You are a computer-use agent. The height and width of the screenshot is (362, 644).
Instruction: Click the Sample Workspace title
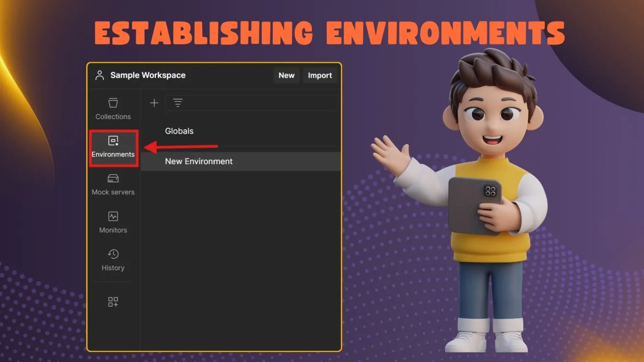point(148,75)
